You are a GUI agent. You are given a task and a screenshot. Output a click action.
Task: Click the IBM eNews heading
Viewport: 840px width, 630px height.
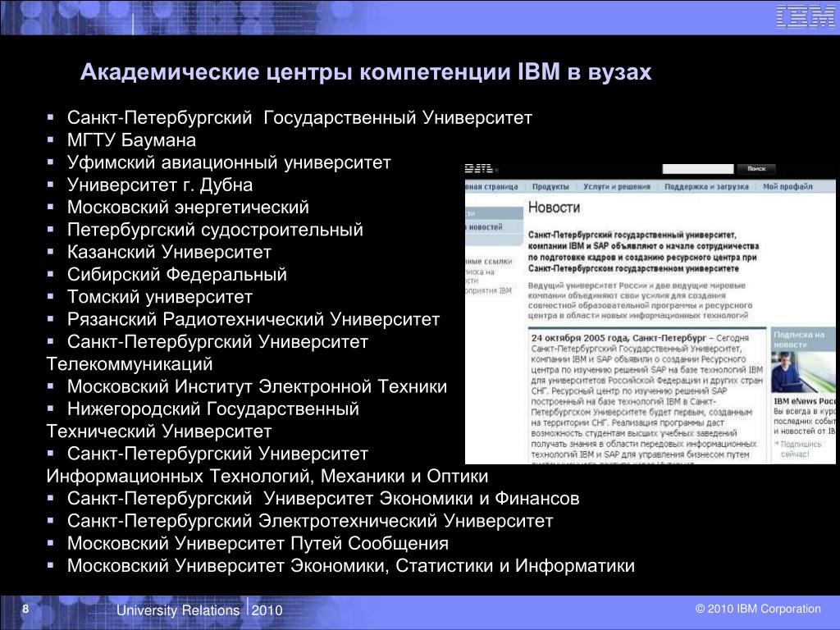(804, 400)
